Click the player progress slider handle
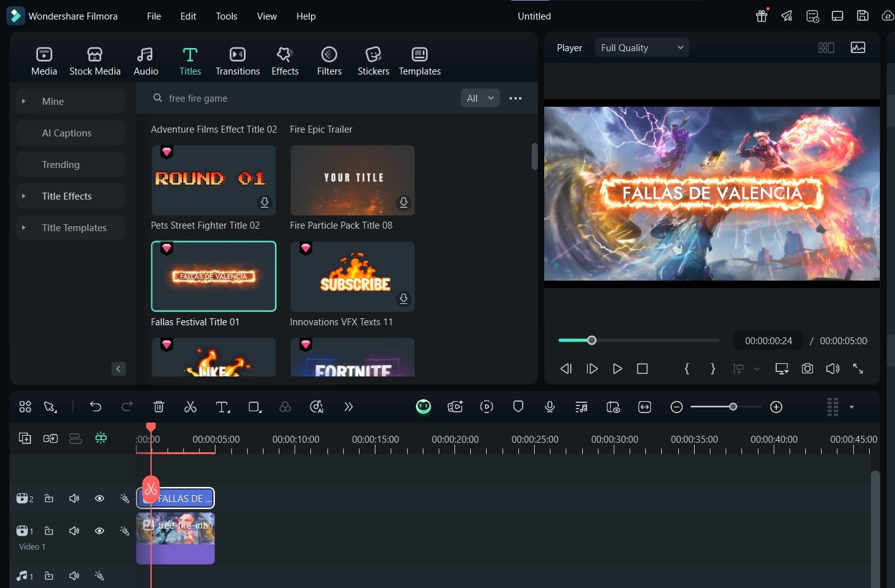Screen dimensions: 895x588 tap(592, 340)
